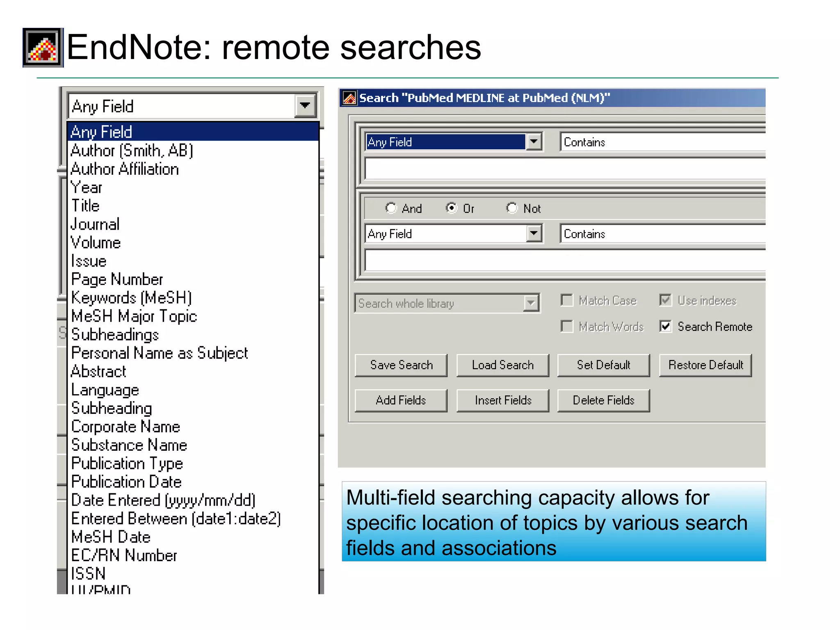Choose Page Number from the field list
The image size is (840, 630).
[x=193, y=279]
